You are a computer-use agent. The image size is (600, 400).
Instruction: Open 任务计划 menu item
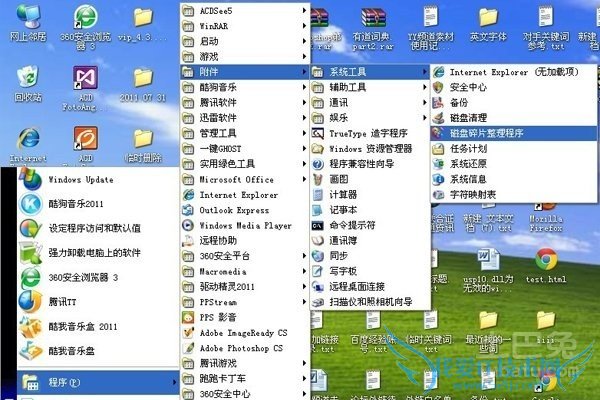click(x=514, y=149)
